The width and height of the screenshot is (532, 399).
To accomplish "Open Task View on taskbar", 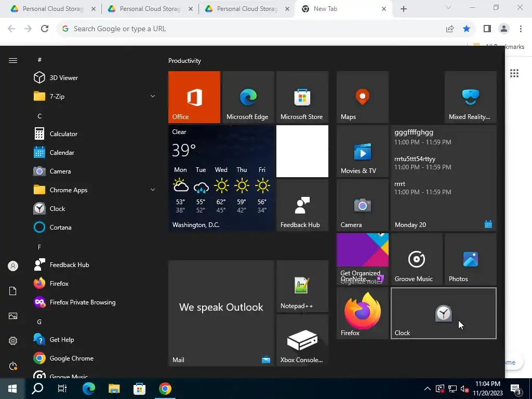I will (x=62, y=389).
